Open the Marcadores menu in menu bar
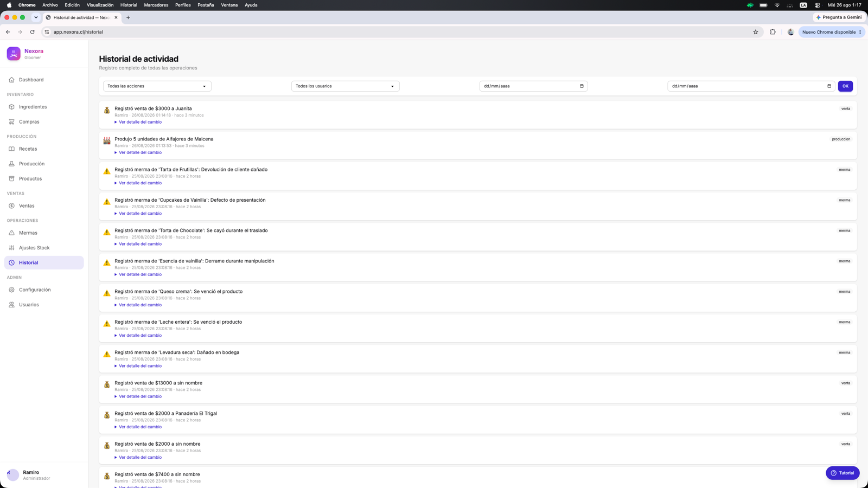The height and width of the screenshot is (488, 868). 156,5
